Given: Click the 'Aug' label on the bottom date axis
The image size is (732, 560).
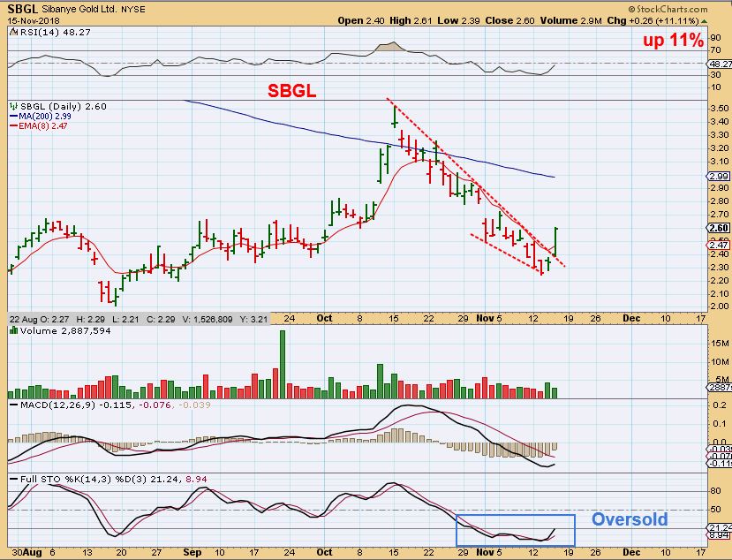Looking at the screenshot, I should click(33, 553).
